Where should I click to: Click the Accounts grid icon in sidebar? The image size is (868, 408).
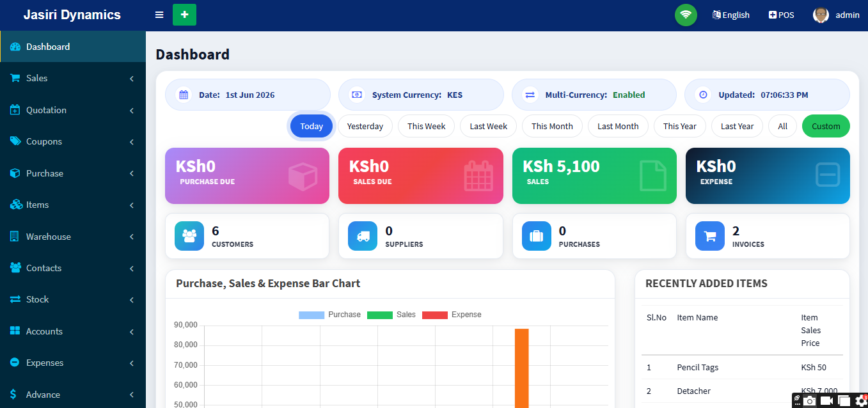click(15, 331)
